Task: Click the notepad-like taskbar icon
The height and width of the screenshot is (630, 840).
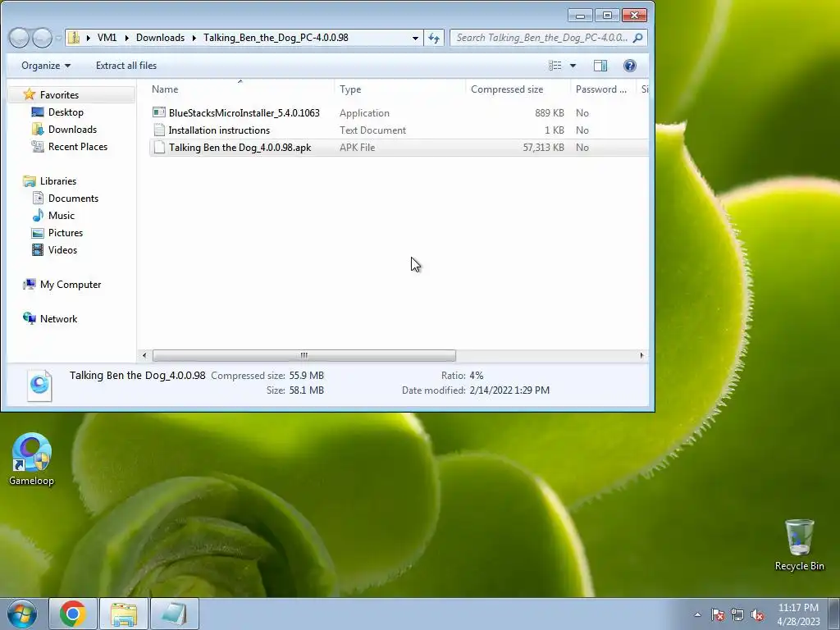Action: [x=174, y=614]
